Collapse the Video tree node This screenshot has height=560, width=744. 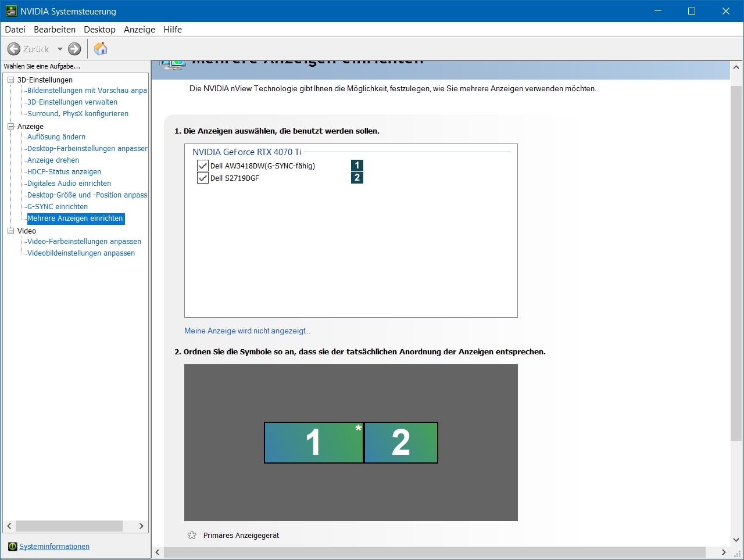click(x=10, y=231)
